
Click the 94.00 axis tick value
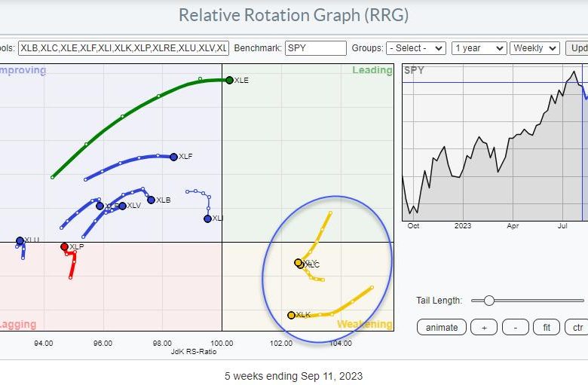tap(44, 343)
